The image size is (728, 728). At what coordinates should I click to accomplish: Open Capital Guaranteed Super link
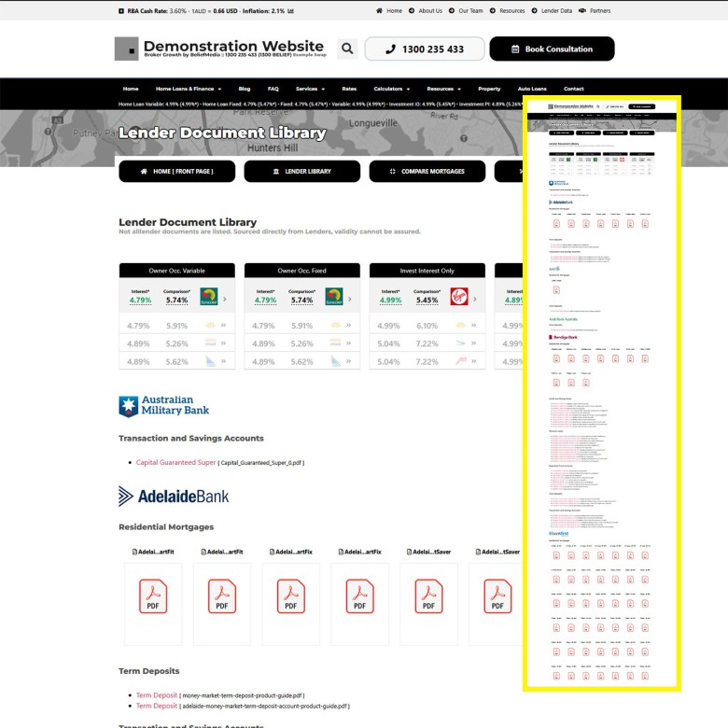click(x=175, y=462)
